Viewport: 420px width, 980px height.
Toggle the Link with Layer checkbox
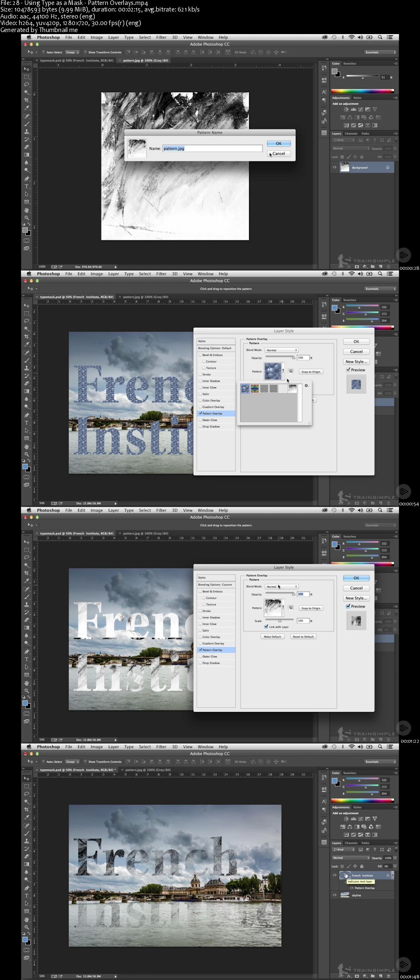tap(267, 627)
